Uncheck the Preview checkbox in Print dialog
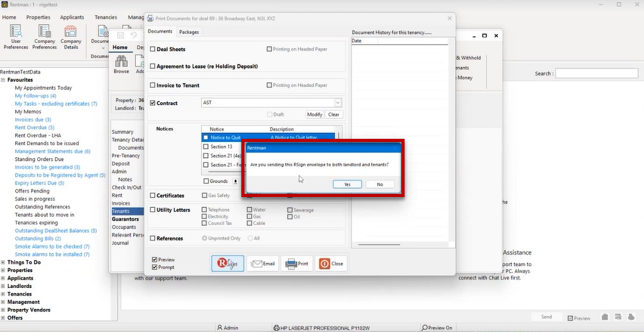Screen dimensions: 644x332 tap(154, 260)
